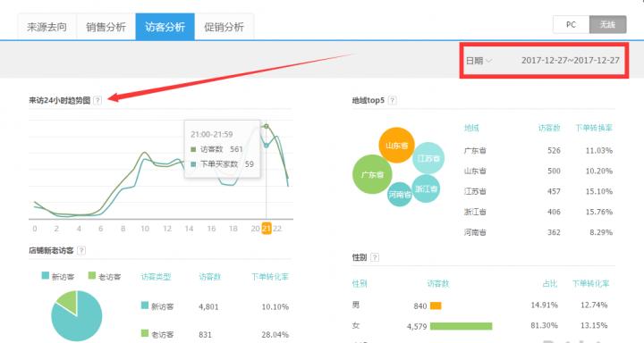The width and height of the screenshot is (644, 343).
Task: Click the 15.76% conversion value
Action: point(599,212)
